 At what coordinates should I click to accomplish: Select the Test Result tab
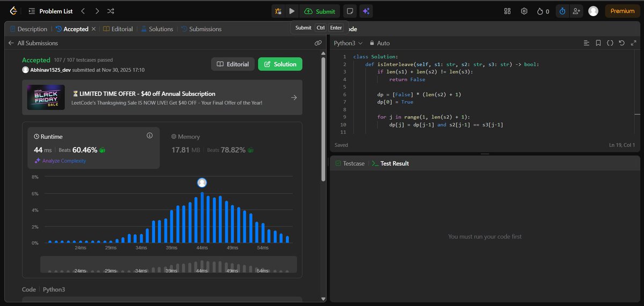coord(390,163)
